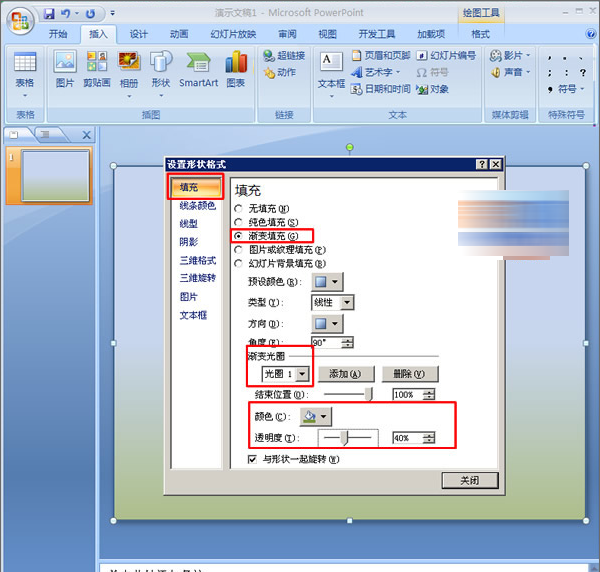Insert a picture (图片)

[65, 69]
